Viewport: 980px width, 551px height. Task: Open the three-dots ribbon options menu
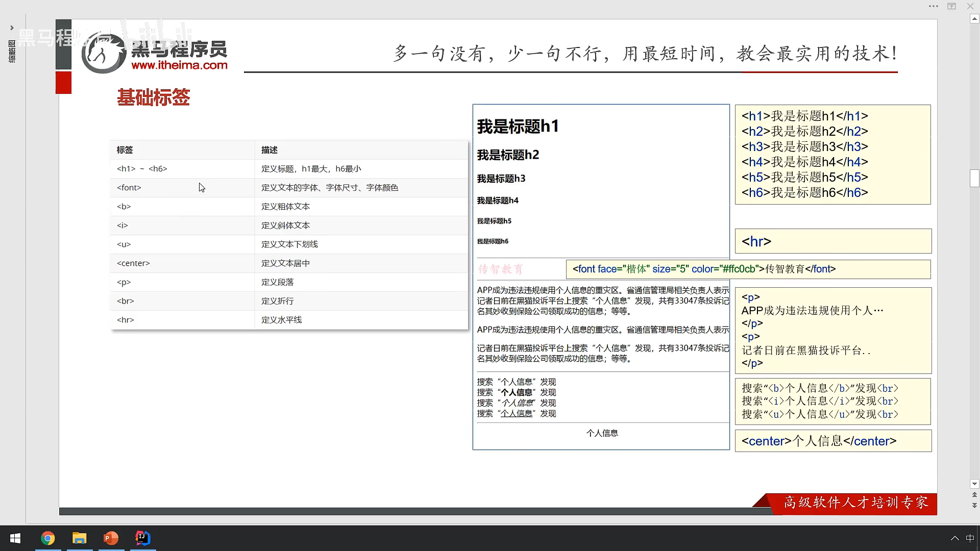[934, 6]
